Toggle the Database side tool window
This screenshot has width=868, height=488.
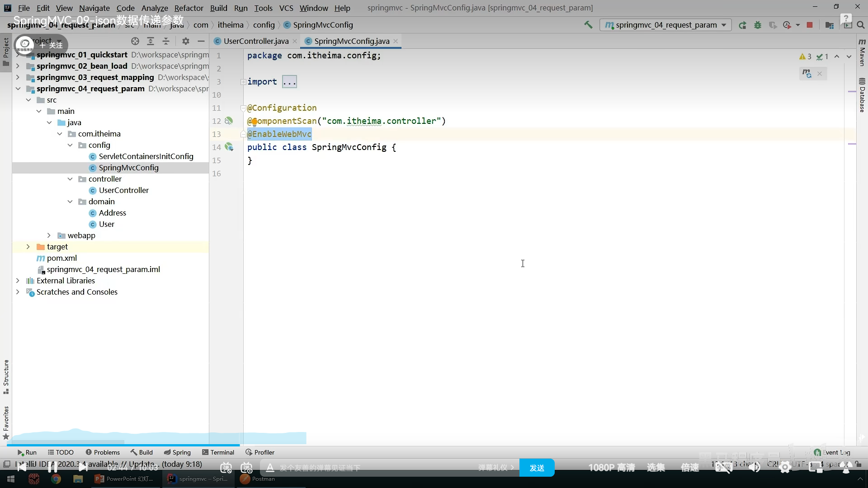pos(862,95)
